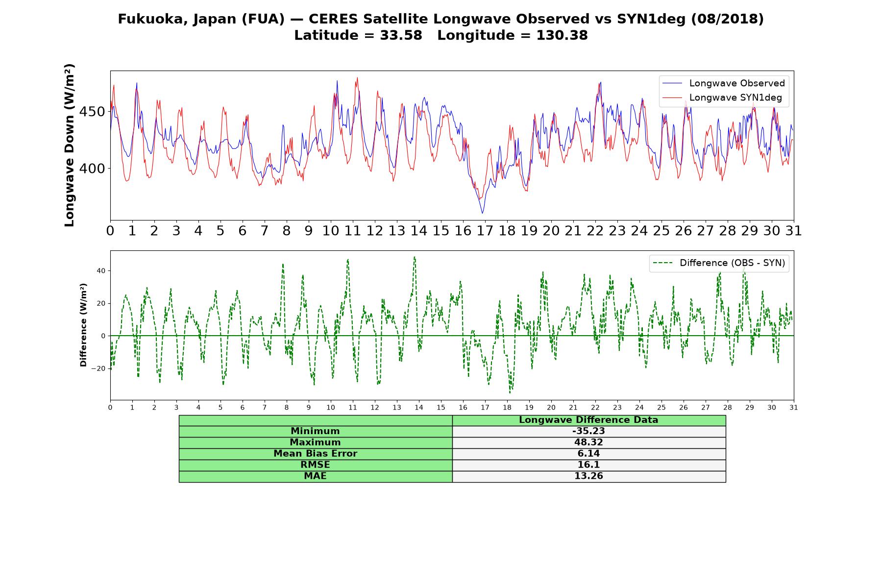Click the Mean Bias Error label cell
The image size is (882, 588).
pos(316,454)
